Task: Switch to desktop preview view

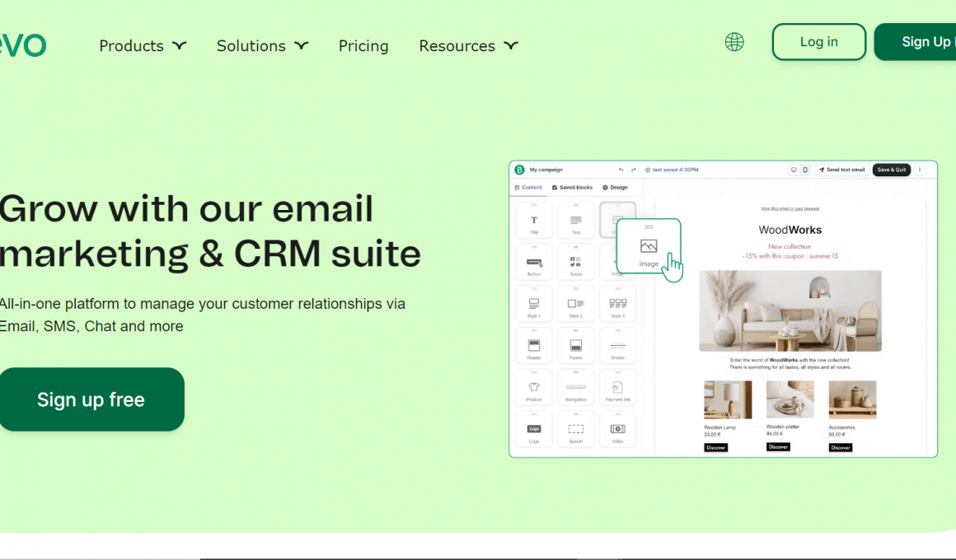Action: [794, 170]
